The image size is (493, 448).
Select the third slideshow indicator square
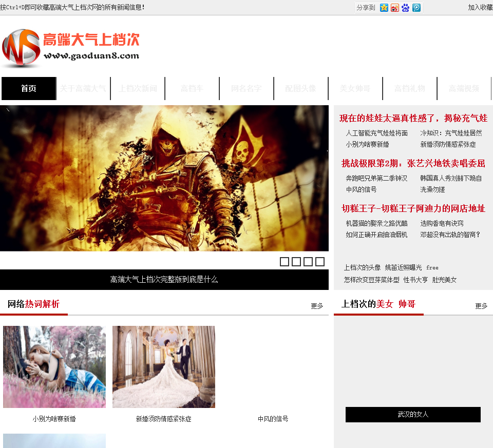[x=308, y=262]
